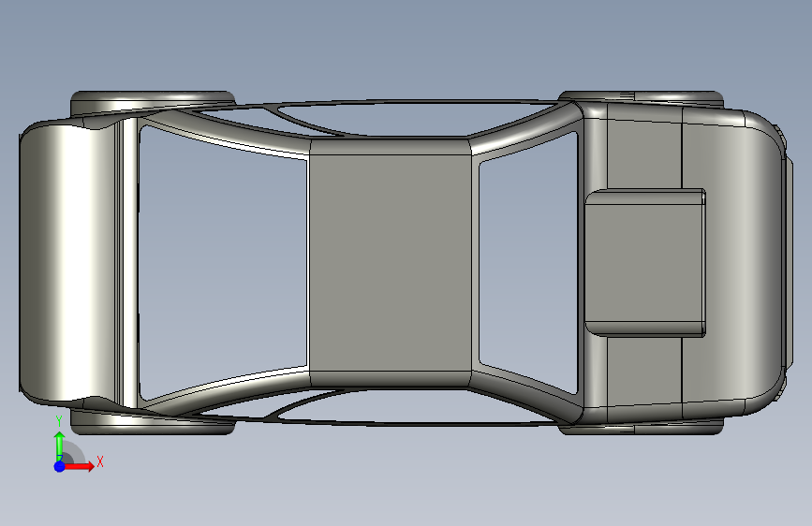Click the red X axis arrow of the triad
Image resolution: width=812 pixels, height=526 pixels.
[78, 466]
